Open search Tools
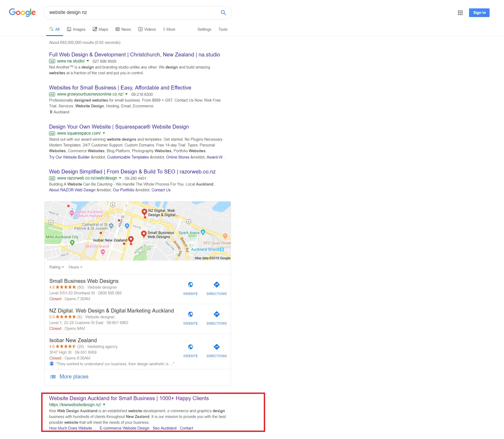 pyautogui.click(x=223, y=29)
